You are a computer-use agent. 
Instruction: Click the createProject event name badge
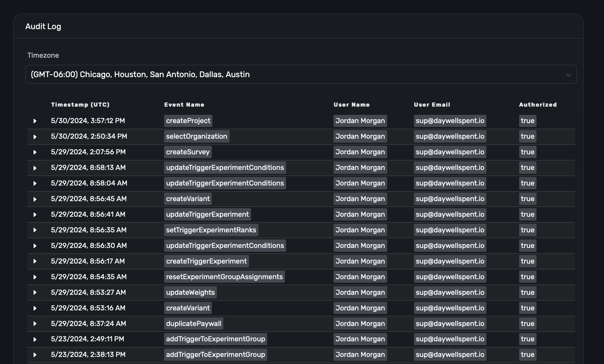[188, 121]
